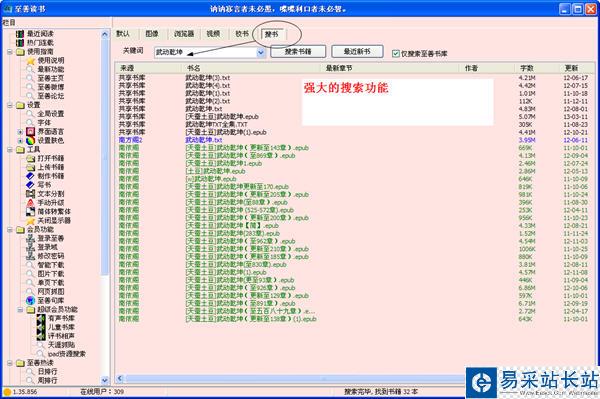600x399 pixels.
Task: Click the sidebar scrollbar up arrow
Action: pyautogui.click(x=105, y=34)
